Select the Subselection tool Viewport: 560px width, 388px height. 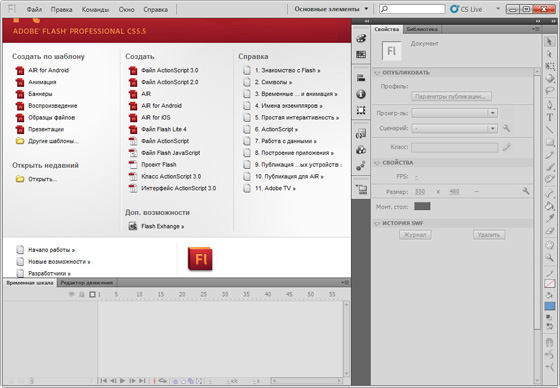click(549, 54)
